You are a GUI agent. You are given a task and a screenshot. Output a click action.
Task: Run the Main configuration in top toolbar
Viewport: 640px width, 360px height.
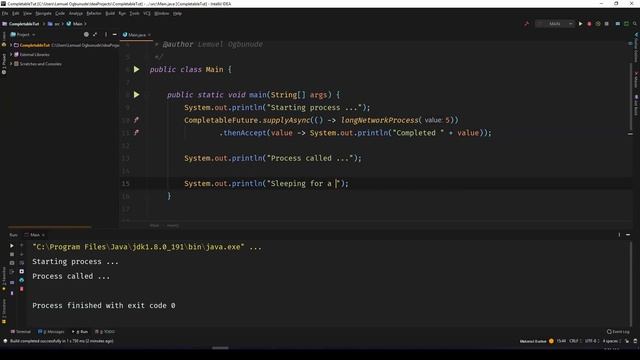(580, 24)
